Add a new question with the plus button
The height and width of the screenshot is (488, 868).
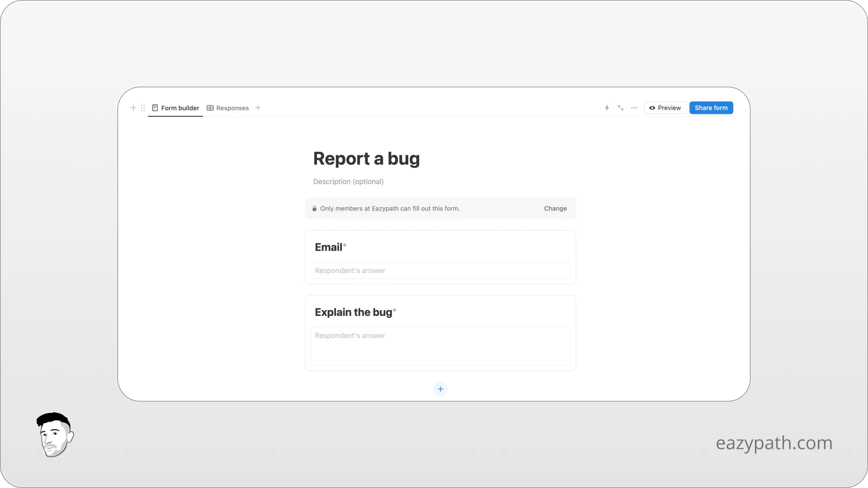[440, 389]
